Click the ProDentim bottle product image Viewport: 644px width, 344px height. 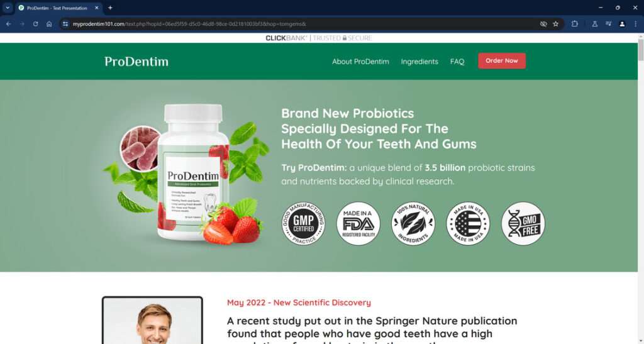click(x=193, y=172)
